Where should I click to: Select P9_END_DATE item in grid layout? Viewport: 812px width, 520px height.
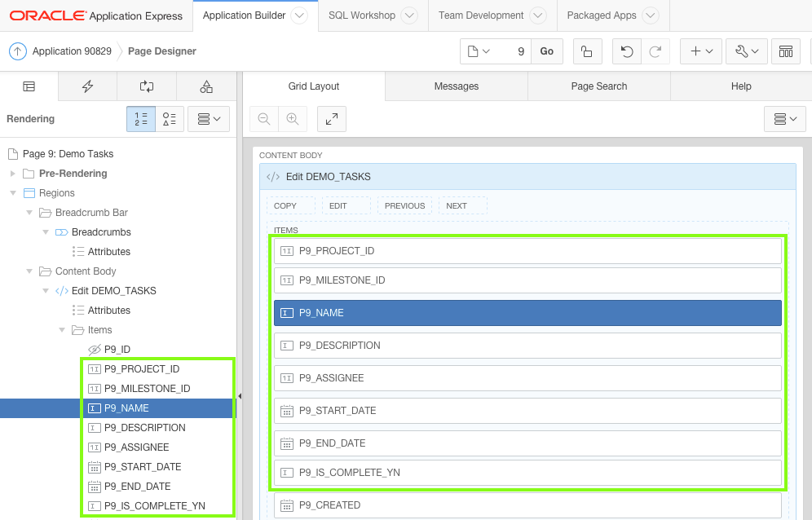tap(527, 444)
